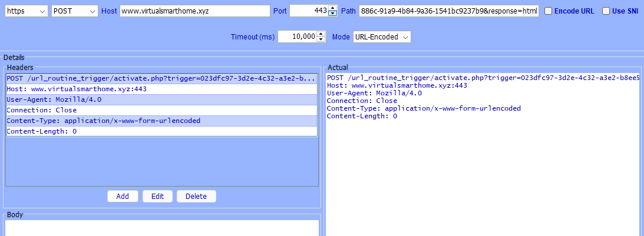This screenshot has height=236, width=644.
Task: Select the User-Agent: Mozilla/4.0 header row
Action: pos(162,99)
